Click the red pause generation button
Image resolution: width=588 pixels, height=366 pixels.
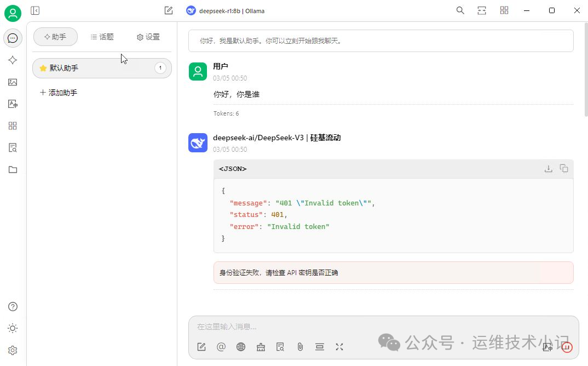pos(567,347)
